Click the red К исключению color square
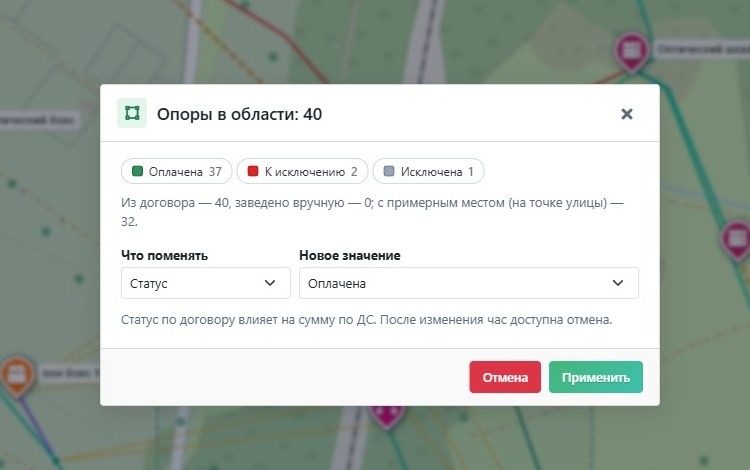Viewport: 750px width, 470px height. [253, 171]
